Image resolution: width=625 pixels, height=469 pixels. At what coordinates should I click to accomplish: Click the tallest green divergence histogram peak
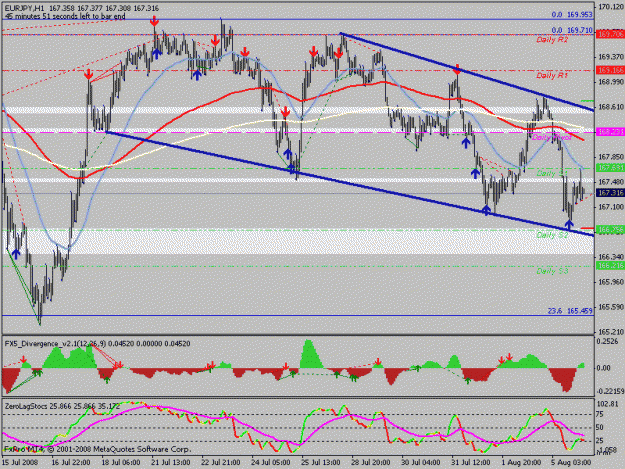309,353
